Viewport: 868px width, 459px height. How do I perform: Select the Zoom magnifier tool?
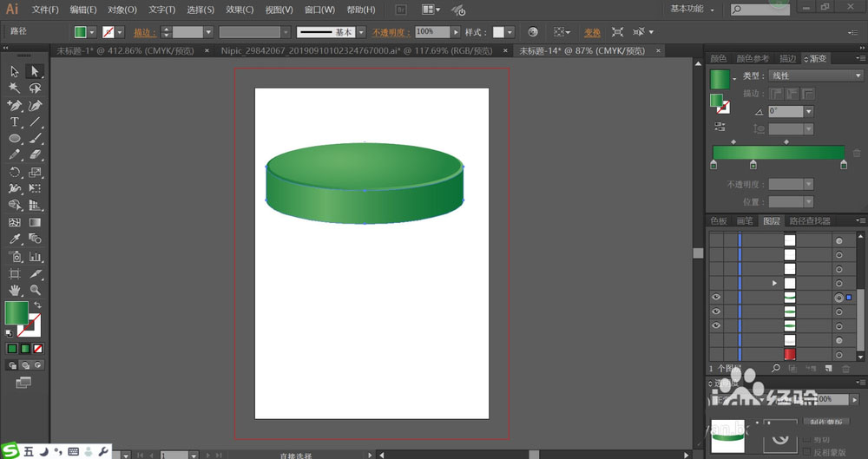[35, 290]
